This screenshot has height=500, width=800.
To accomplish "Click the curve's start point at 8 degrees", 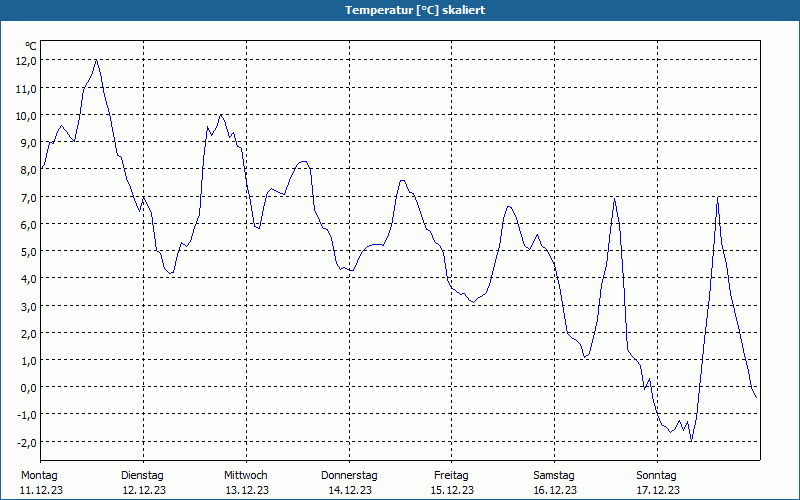I will point(41,168).
